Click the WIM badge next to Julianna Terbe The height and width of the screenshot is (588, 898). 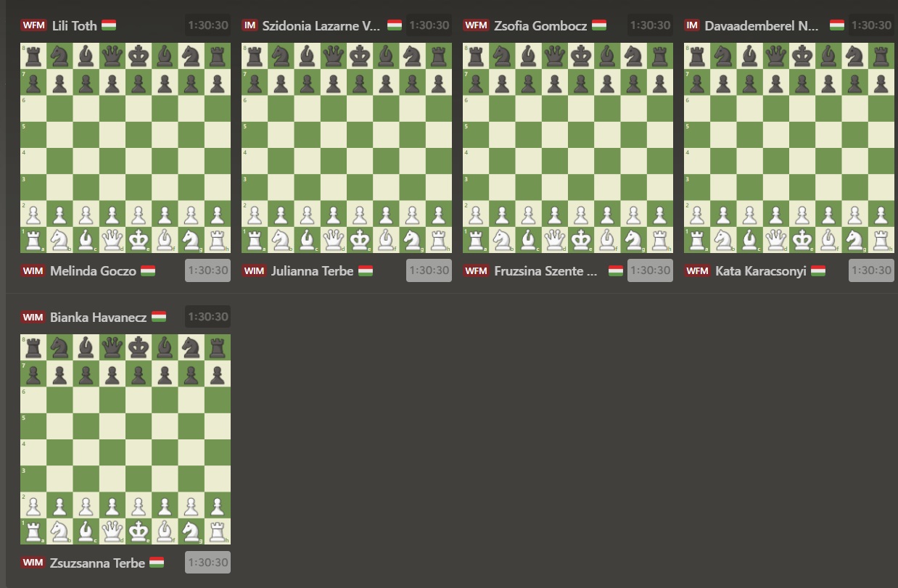point(254,270)
